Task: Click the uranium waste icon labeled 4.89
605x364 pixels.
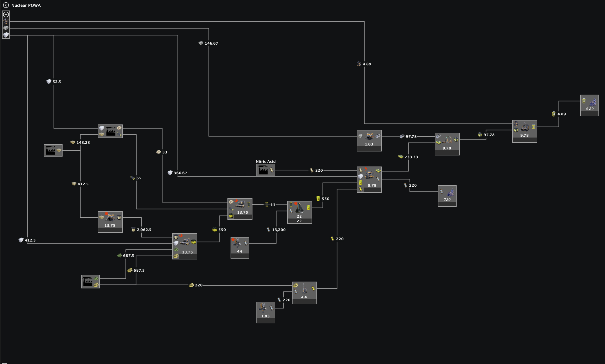Action: [x=554, y=114]
